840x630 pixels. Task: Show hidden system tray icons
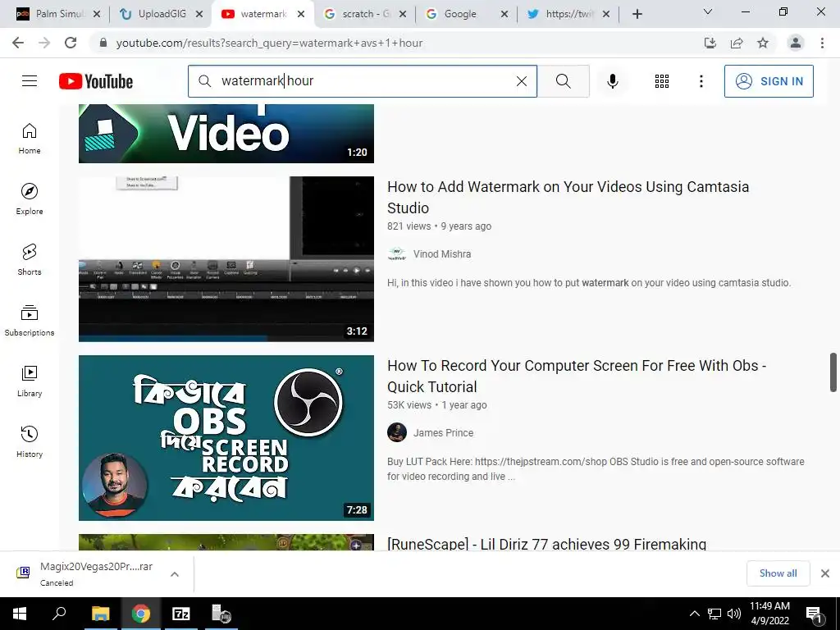tap(694, 614)
